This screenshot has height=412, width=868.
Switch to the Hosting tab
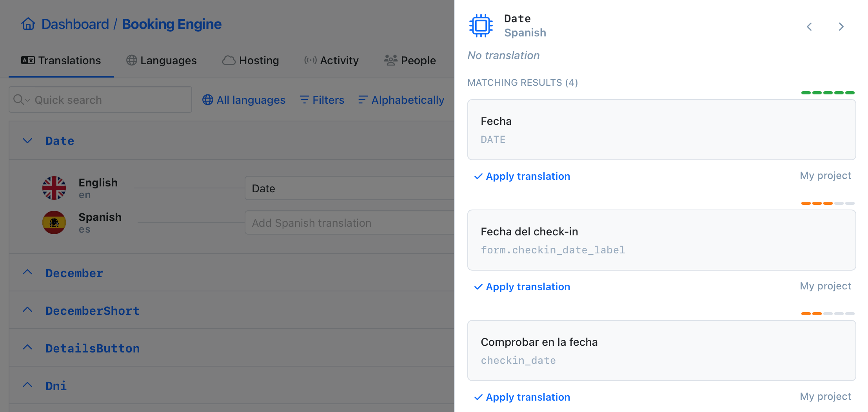point(251,60)
